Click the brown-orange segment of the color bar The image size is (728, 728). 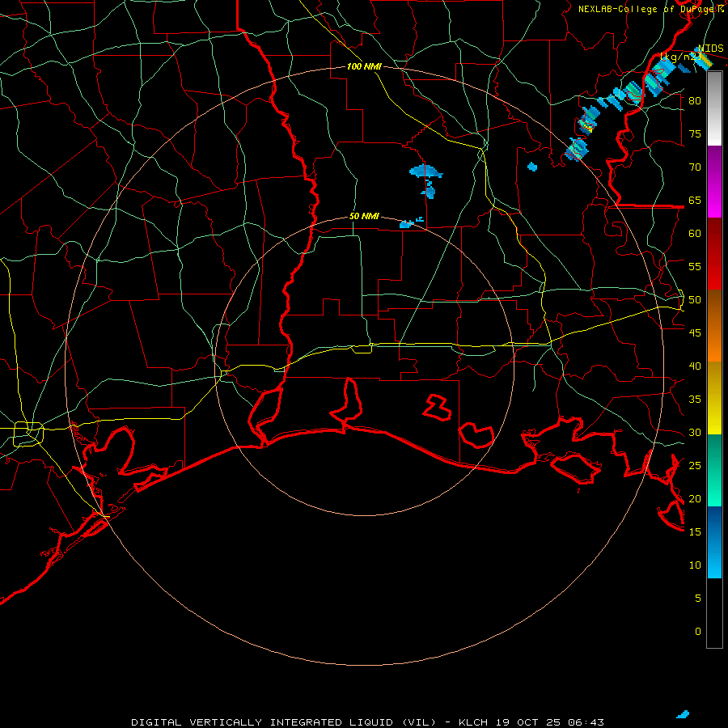click(714, 326)
